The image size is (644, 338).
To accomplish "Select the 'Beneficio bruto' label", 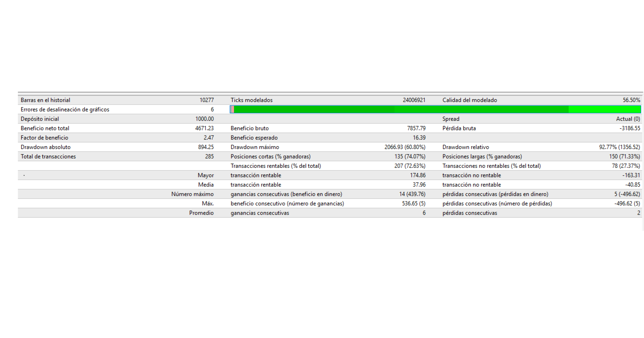I will (x=250, y=128).
